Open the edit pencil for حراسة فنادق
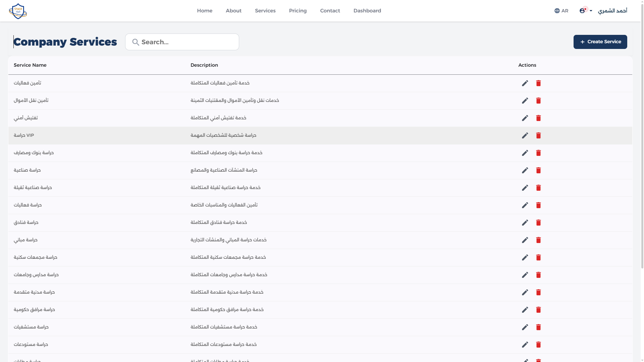The image size is (644, 362). point(525,222)
